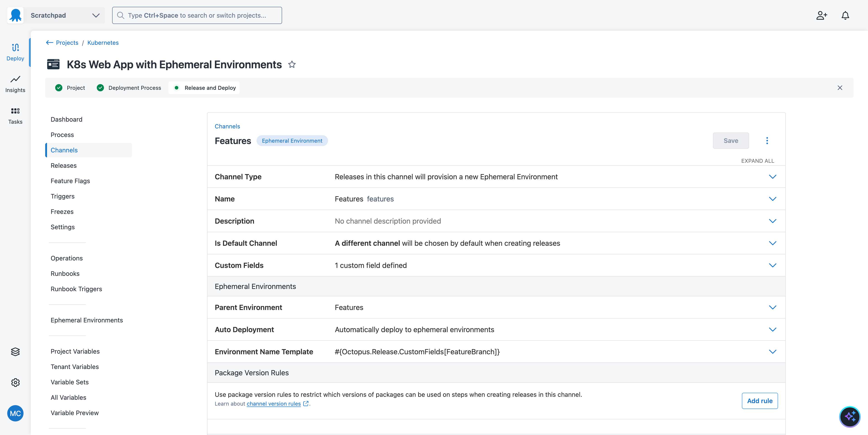Open Ephemeral Environments in the project menu

[x=87, y=320]
